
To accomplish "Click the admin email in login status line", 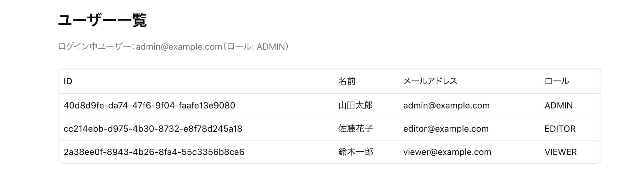I will click(179, 47).
